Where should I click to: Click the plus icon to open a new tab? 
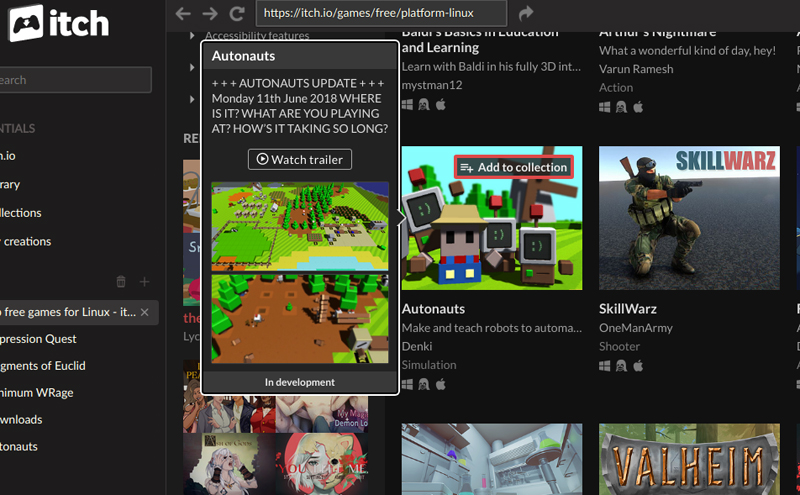tap(144, 282)
